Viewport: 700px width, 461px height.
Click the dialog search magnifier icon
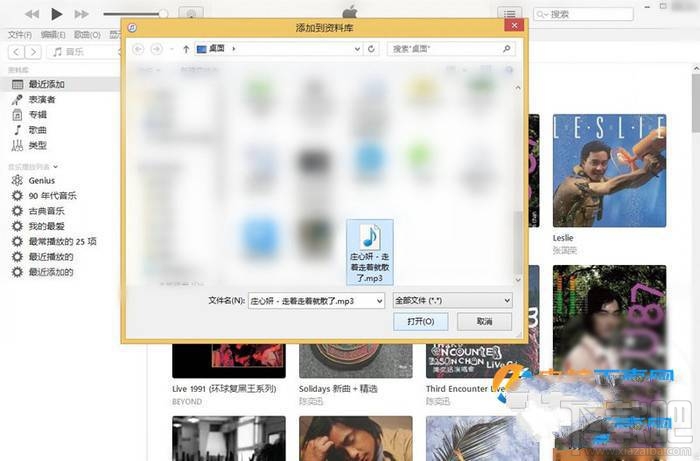click(507, 49)
